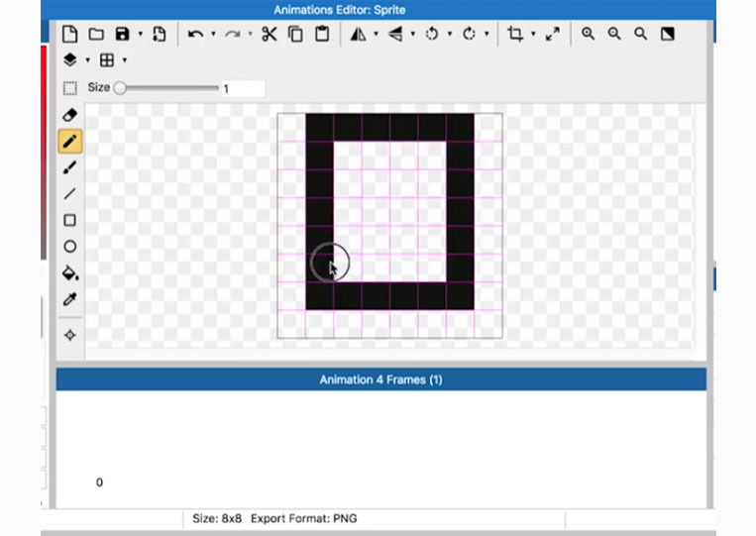Select the origin point crosshair tool
The height and width of the screenshot is (536, 756).
[x=70, y=335]
